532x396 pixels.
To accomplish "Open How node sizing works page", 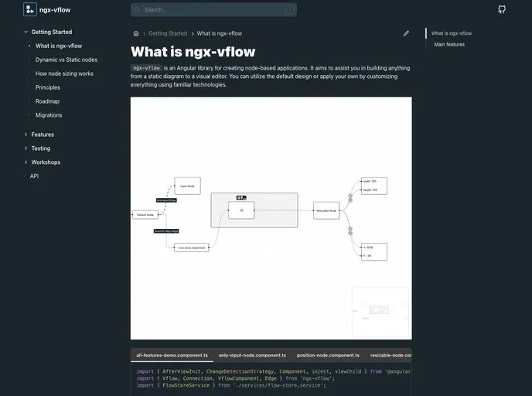I will click(64, 73).
